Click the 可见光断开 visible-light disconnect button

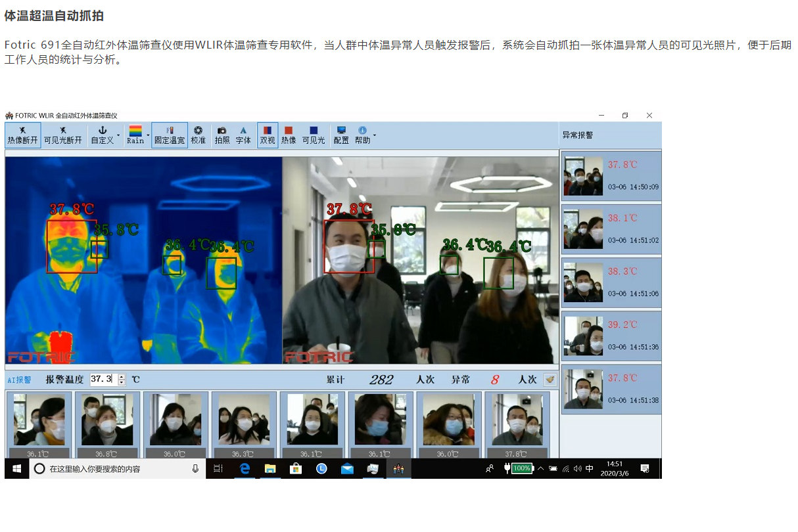click(x=63, y=135)
